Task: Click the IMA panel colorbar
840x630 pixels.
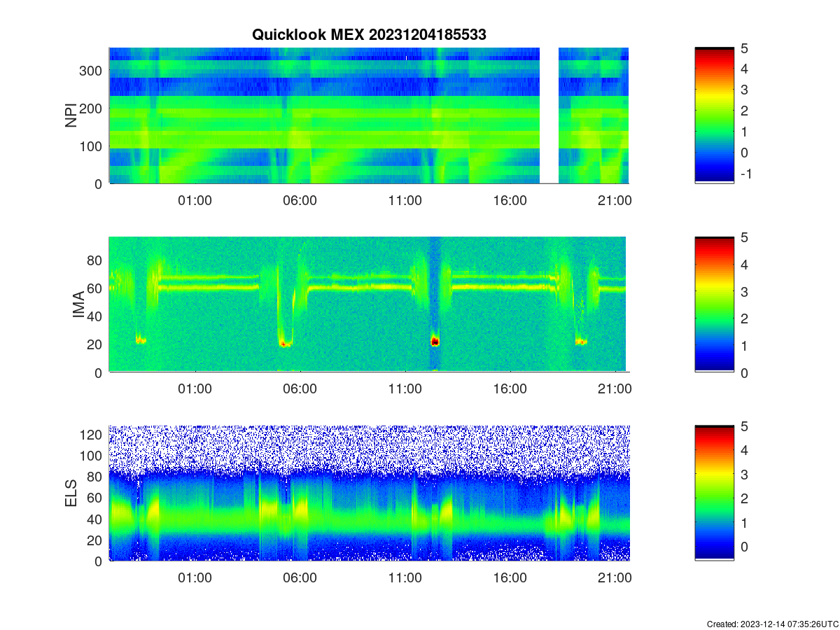Action: 715,304
